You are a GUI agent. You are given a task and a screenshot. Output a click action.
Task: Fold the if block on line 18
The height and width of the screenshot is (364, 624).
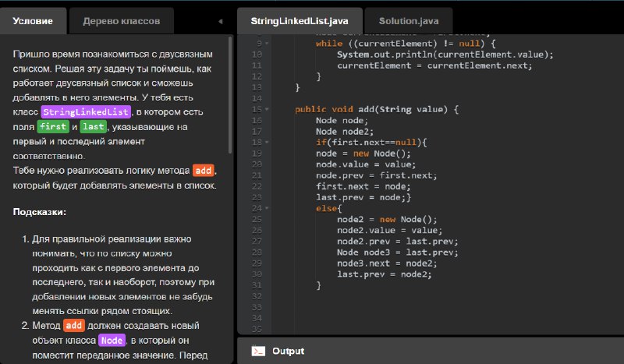(x=267, y=143)
